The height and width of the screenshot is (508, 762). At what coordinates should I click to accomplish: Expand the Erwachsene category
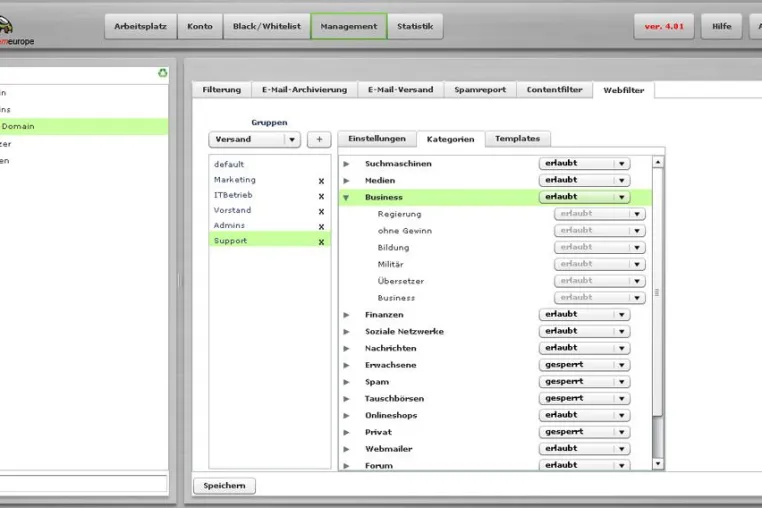(x=346, y=365)
